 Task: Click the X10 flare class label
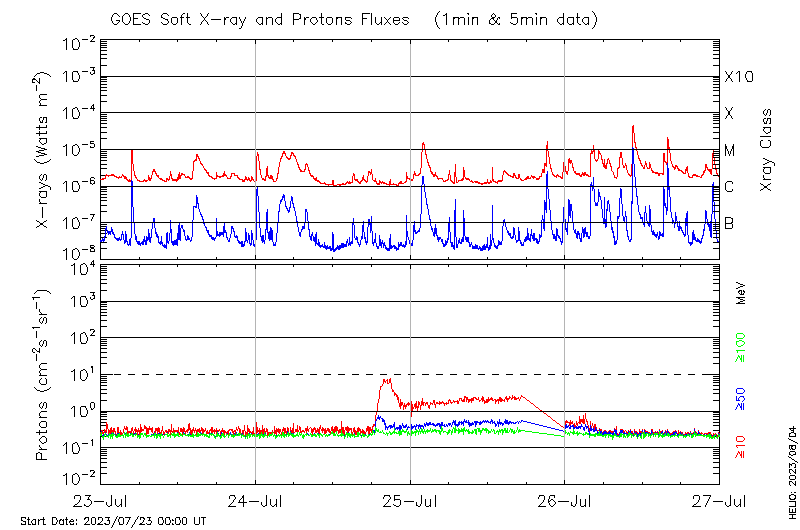pyautogui.click(x=738, y=77)
